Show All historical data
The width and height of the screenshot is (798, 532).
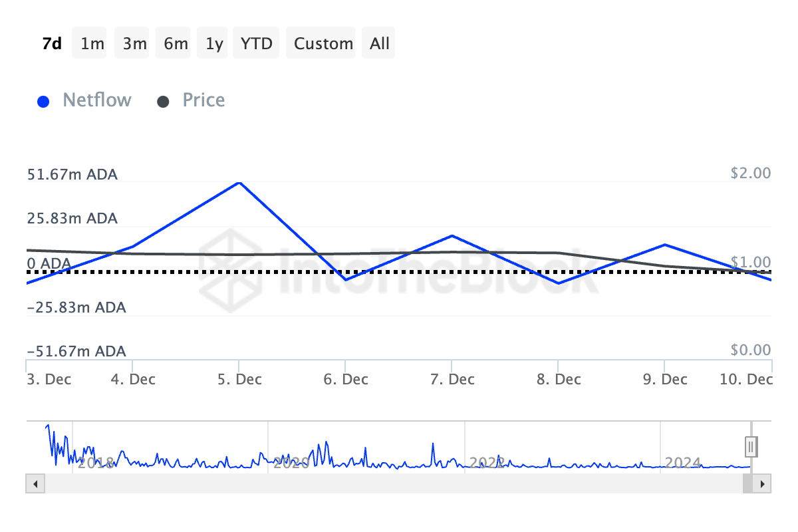380,44
